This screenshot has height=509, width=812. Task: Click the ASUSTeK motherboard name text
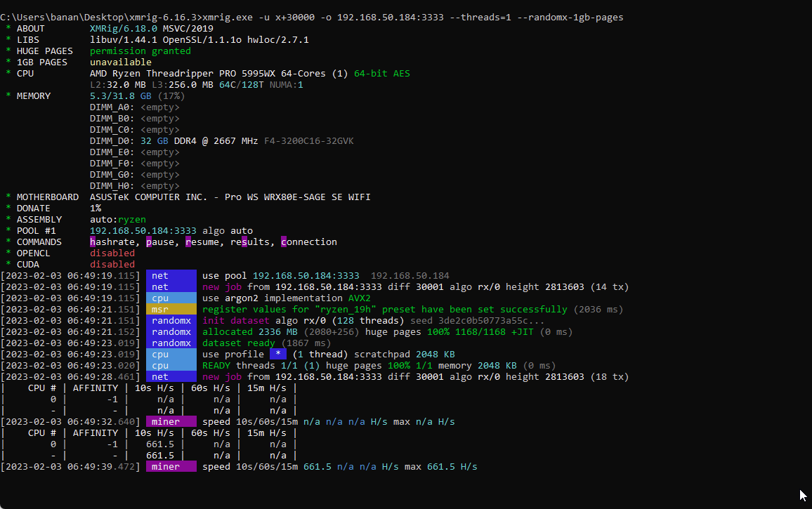230,197
